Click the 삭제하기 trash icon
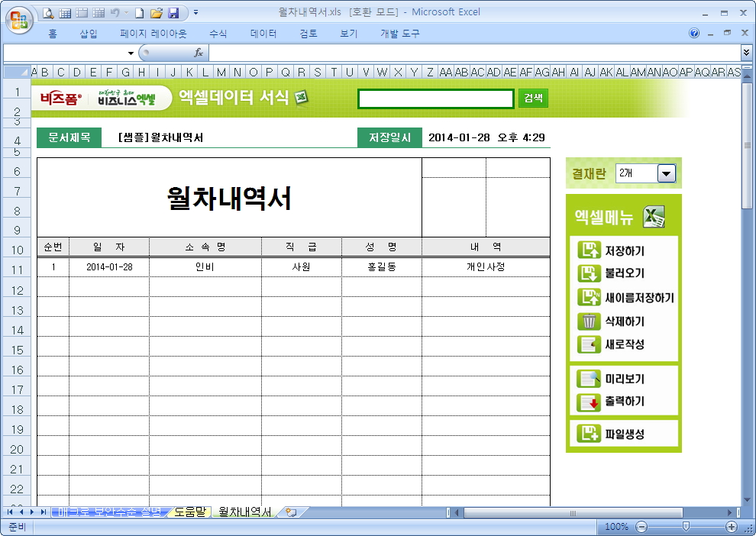The height and width of the screenshot is (536, 756). 589,321
